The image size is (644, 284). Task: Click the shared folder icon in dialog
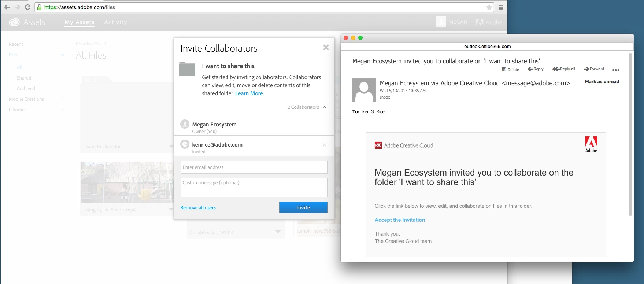[187, 69]
